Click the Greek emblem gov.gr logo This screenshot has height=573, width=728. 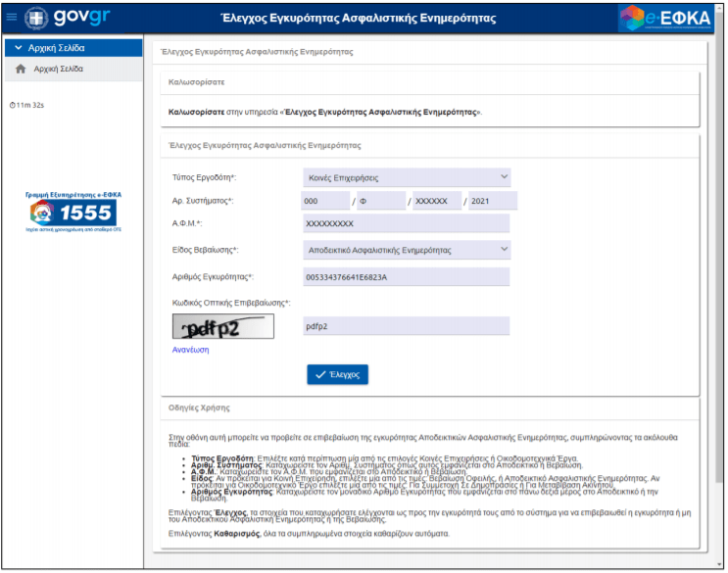[x=68, y=18]
